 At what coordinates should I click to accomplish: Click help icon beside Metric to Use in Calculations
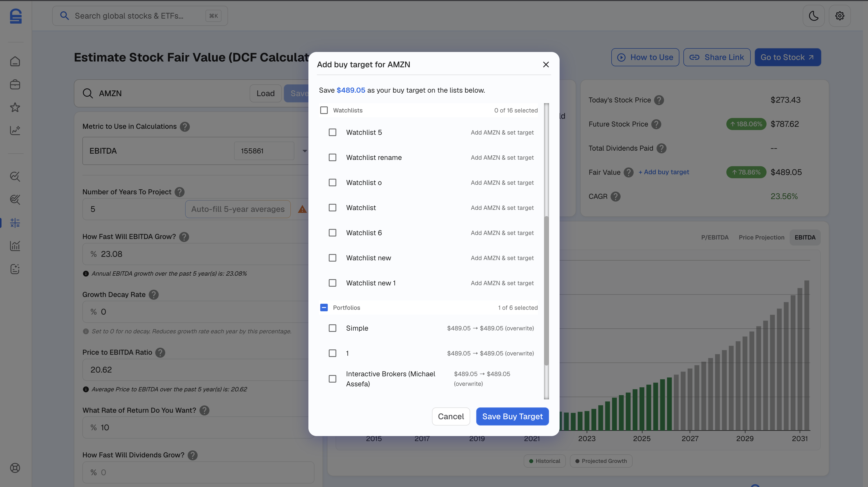[x=185, y=127]
